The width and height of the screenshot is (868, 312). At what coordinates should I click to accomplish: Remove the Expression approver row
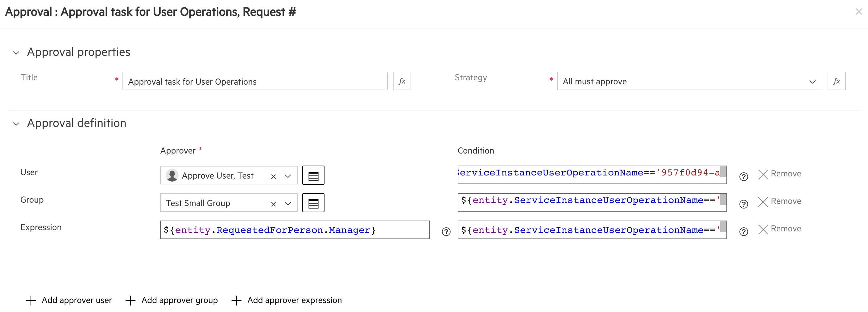pyautogui.click(x=779, y=228)
